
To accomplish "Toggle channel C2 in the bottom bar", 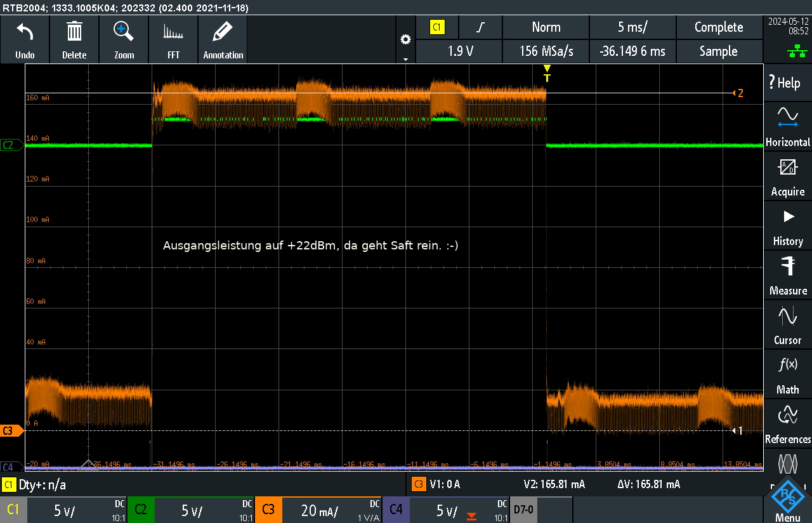I will tap(141, 510).
